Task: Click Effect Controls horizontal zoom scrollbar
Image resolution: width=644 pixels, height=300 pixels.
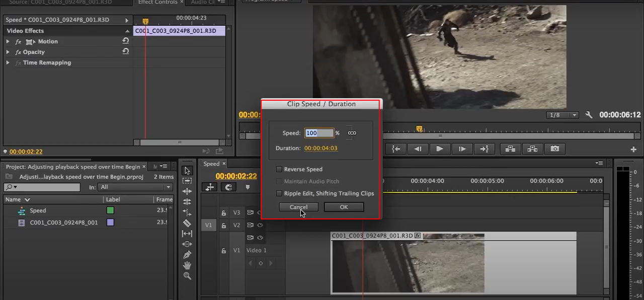Action: pos(179,142)
